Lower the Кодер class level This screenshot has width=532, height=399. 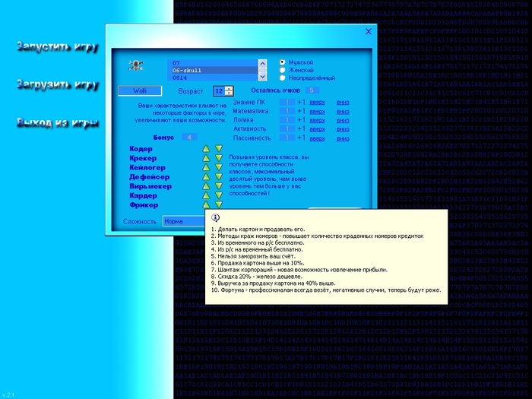pyautogui.click(x=218, y=149)
